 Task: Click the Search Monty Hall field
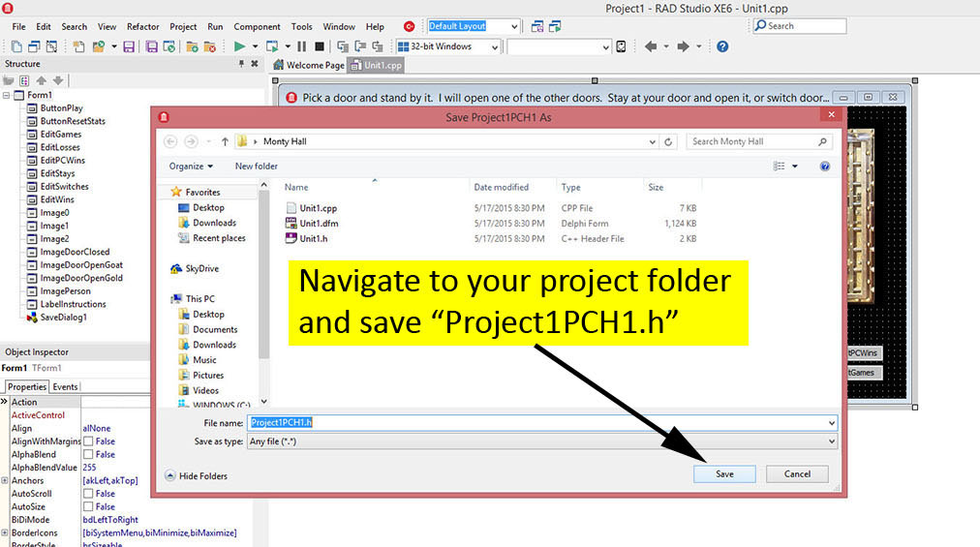[x=759, y=142]
